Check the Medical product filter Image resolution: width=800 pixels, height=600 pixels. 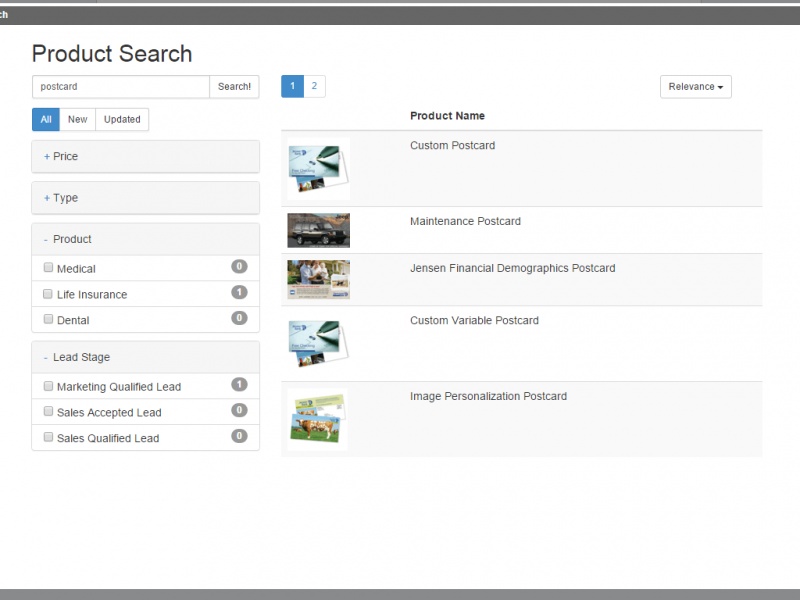click(x=48, y=267)
